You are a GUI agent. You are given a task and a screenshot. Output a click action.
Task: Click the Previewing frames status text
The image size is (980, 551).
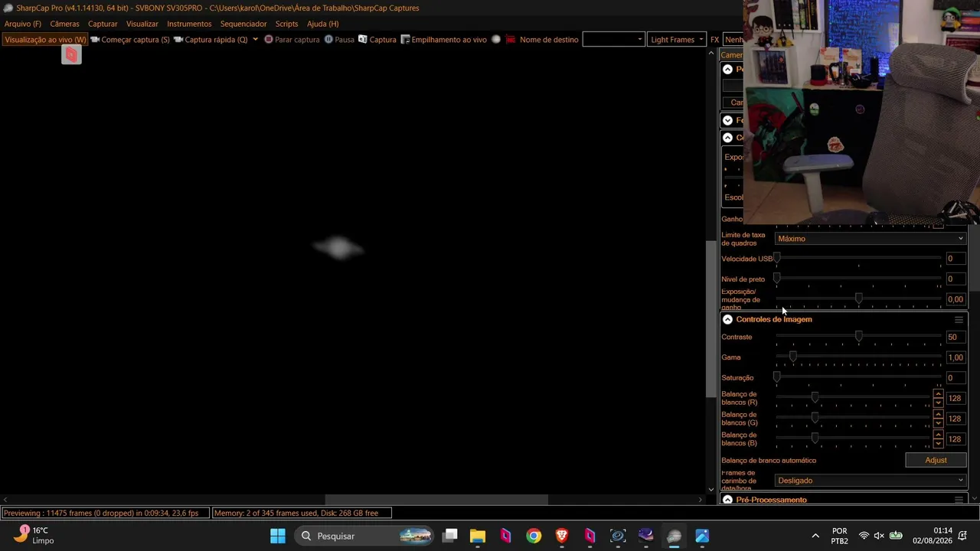(x=105, y=513)
